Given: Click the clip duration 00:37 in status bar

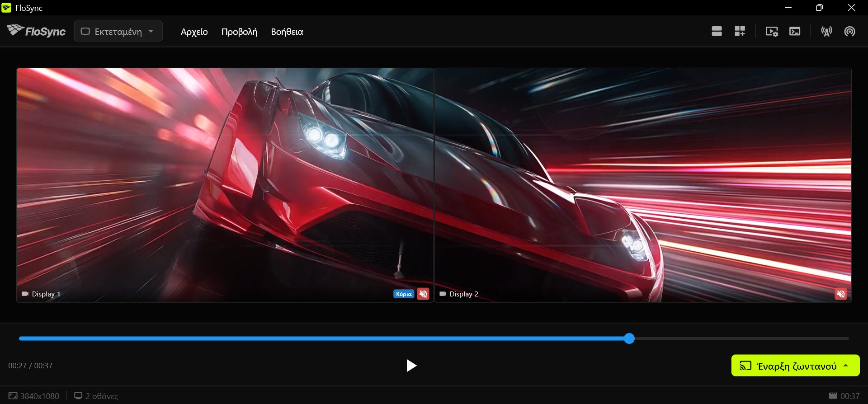Looking at the screenshot, I should pyautogui.click(x=844, y=396).
